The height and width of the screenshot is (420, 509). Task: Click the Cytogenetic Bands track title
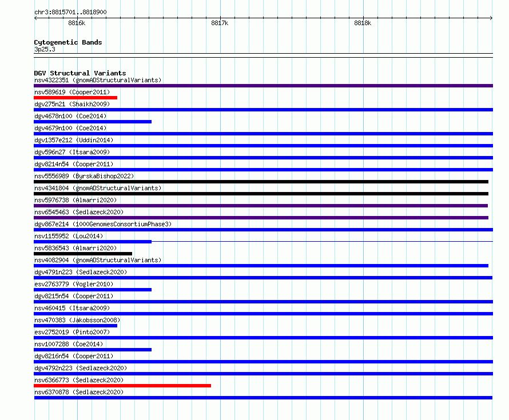[68, 42]
